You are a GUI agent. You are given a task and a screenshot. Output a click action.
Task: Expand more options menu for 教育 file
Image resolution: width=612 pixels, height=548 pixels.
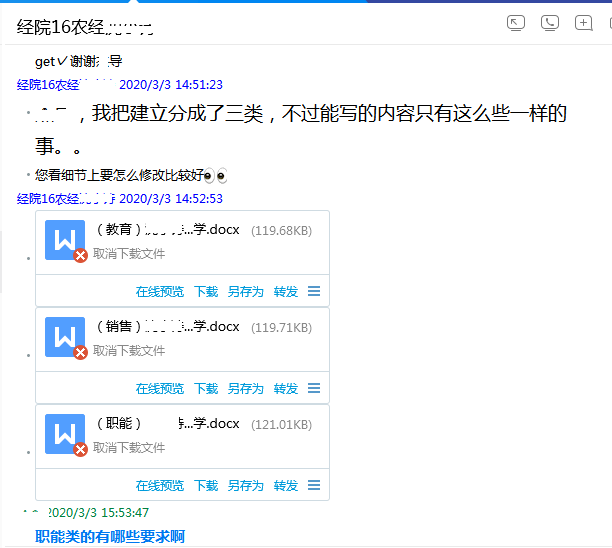(x=314, y=292)
